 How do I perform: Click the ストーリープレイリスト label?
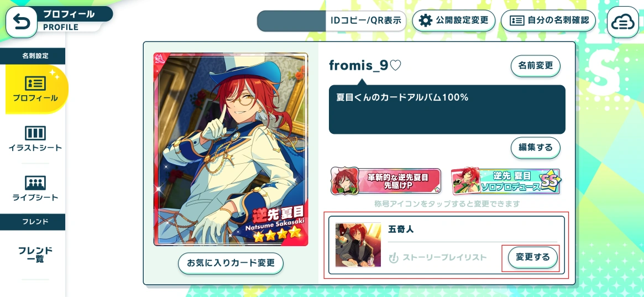(444, 258)
